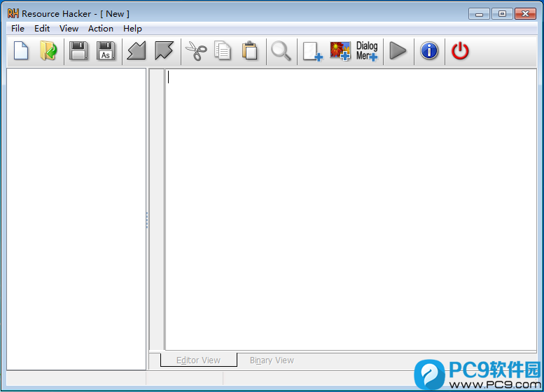The image size is (544, 392).
Task: Click the Save As floppy icon
Action: click(106, 51)
